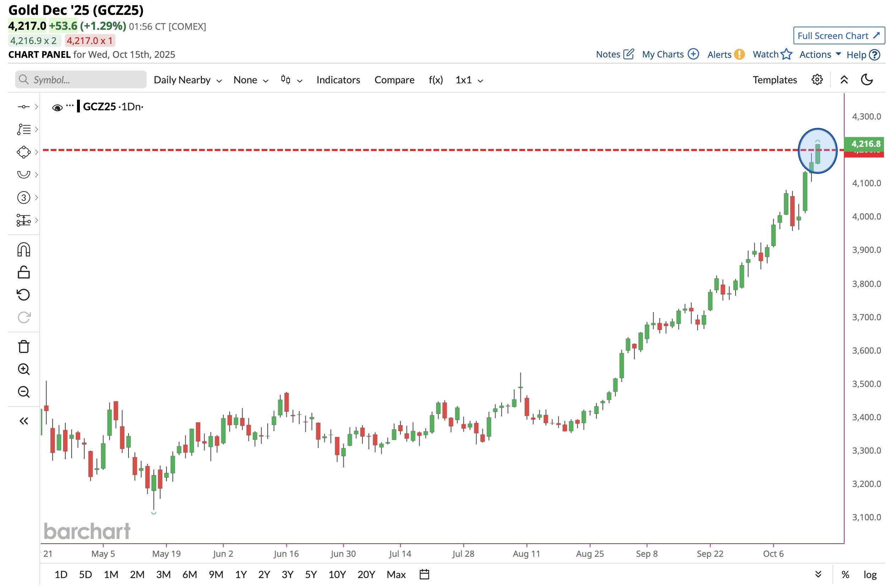Click the undo arrow icon
The image size is (890, 588).
click(24, 295)
